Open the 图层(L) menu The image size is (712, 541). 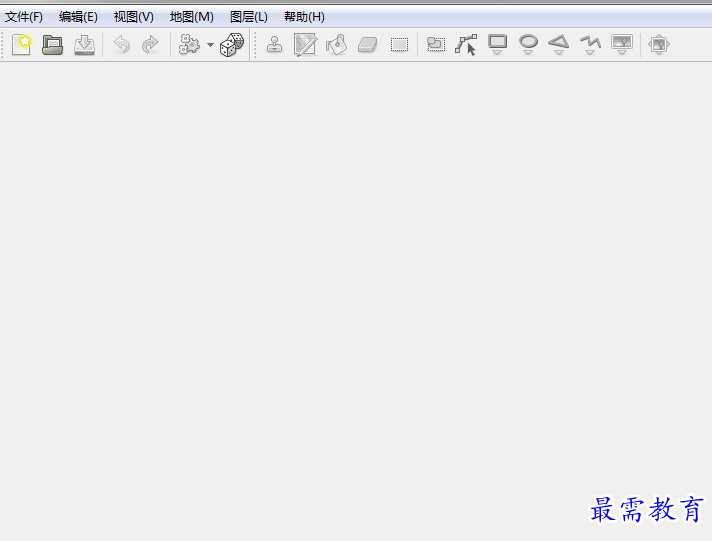tap(249, 17)
